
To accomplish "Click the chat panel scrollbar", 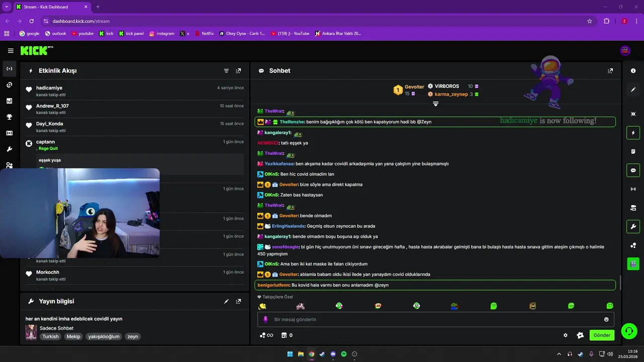I will click(x=620, y=283).
